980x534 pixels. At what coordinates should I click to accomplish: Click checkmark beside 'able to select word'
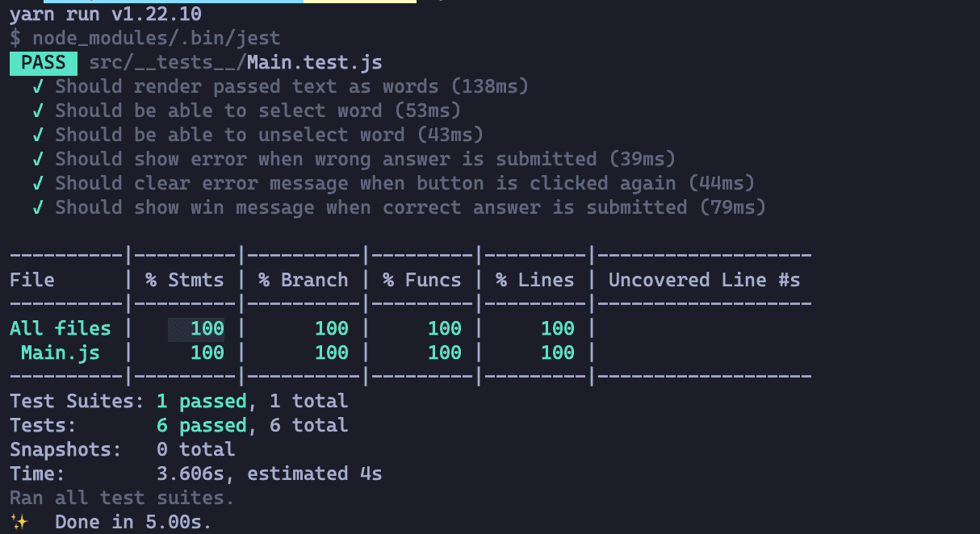tap(38, 111)
